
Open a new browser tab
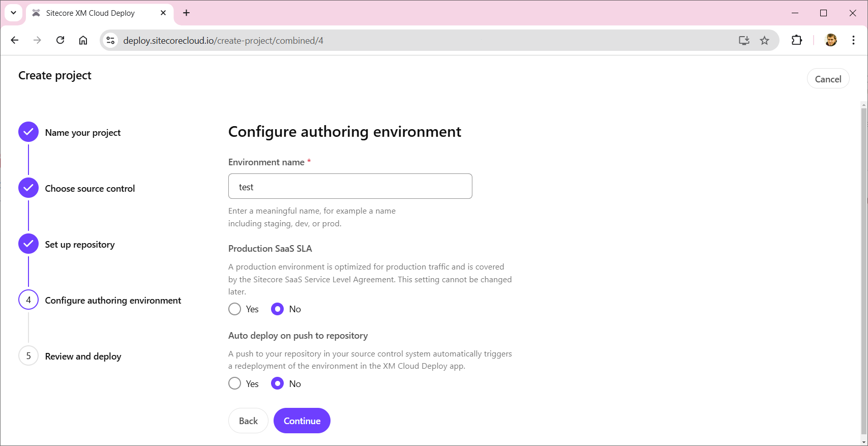(x=187, y=13)
